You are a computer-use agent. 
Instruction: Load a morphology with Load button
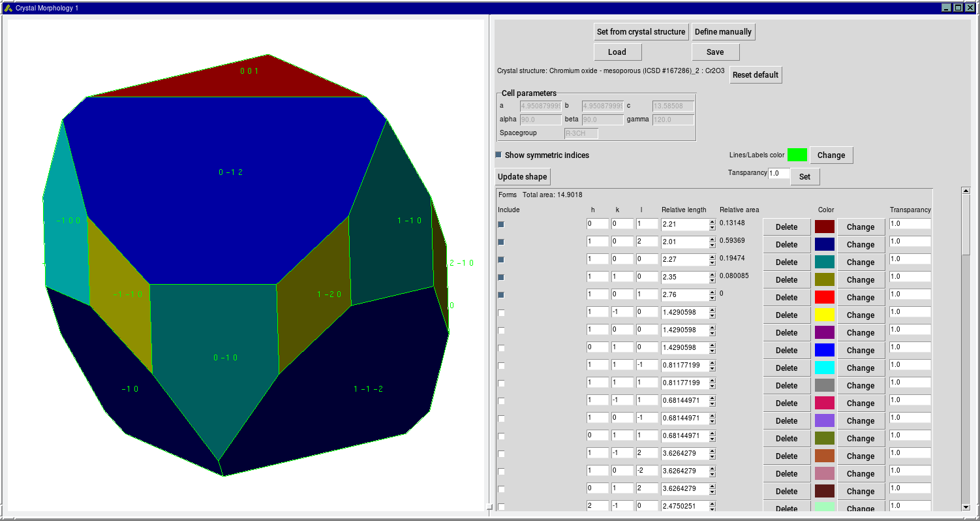[617, 52]
